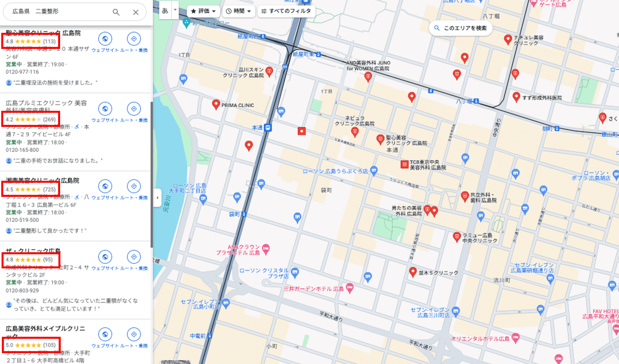Screen dimensions: 619x364
Task: Select 聖心美容クリニック 広島院 map pin
Action: click(380, 140)
